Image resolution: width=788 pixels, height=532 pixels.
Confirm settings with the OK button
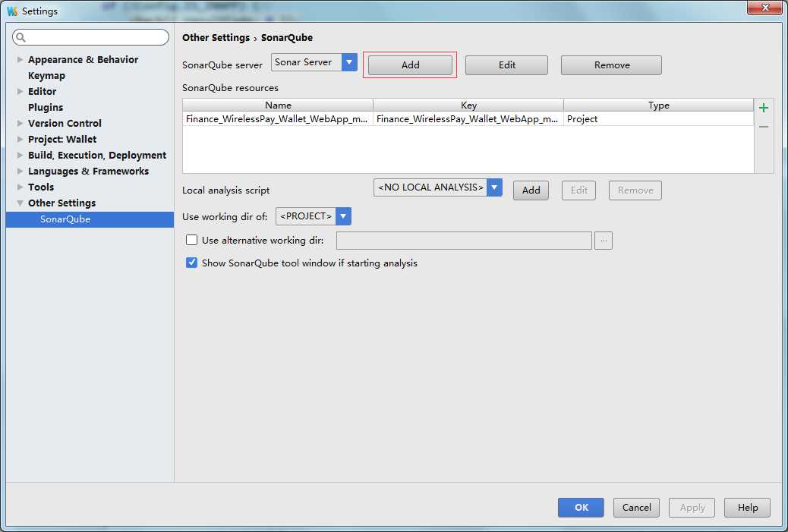pyautogui.click(x=581, y=508)
